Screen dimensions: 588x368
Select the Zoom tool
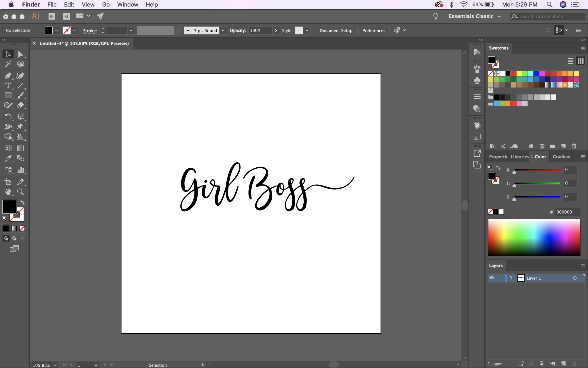20,192
